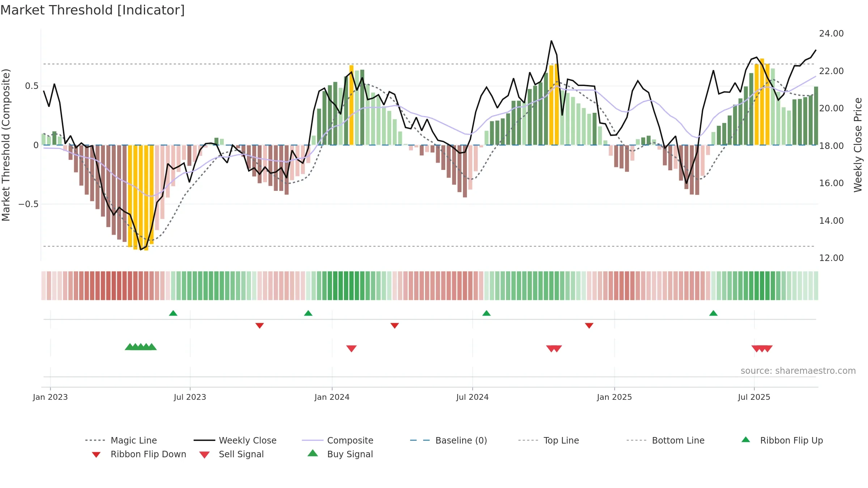Click the Jan 2025 x-axis label
Viewport: 868px width, 488px height.
[614, 397]
